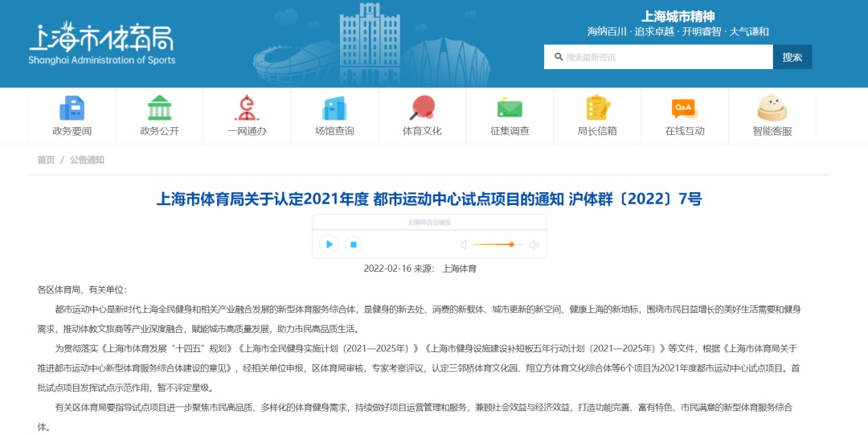Open the 征集调查 envelope icon
The width and height of the screenshot is (868, 435).
coord(510,108)
